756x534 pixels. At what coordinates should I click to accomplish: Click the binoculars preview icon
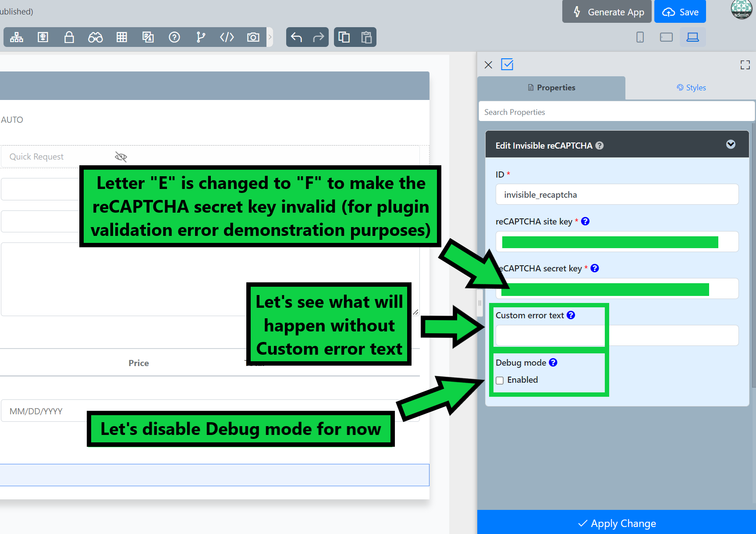pos(96,37)
